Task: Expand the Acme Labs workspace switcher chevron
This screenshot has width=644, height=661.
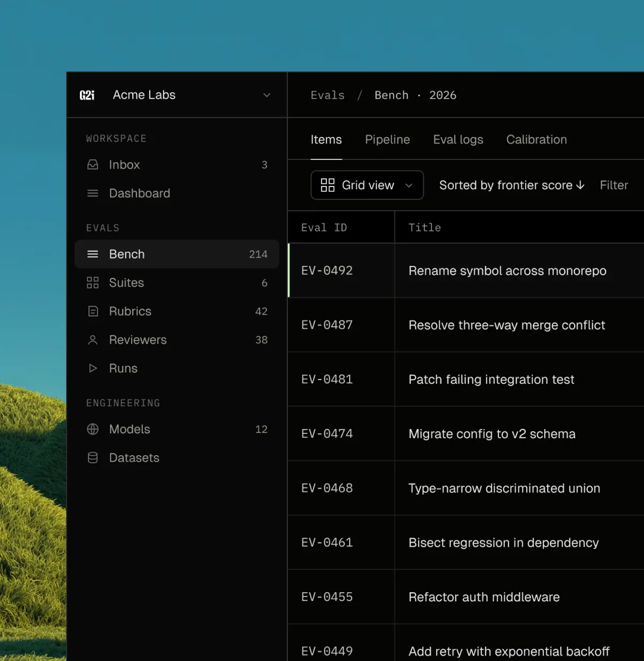Action: [267, 95]
